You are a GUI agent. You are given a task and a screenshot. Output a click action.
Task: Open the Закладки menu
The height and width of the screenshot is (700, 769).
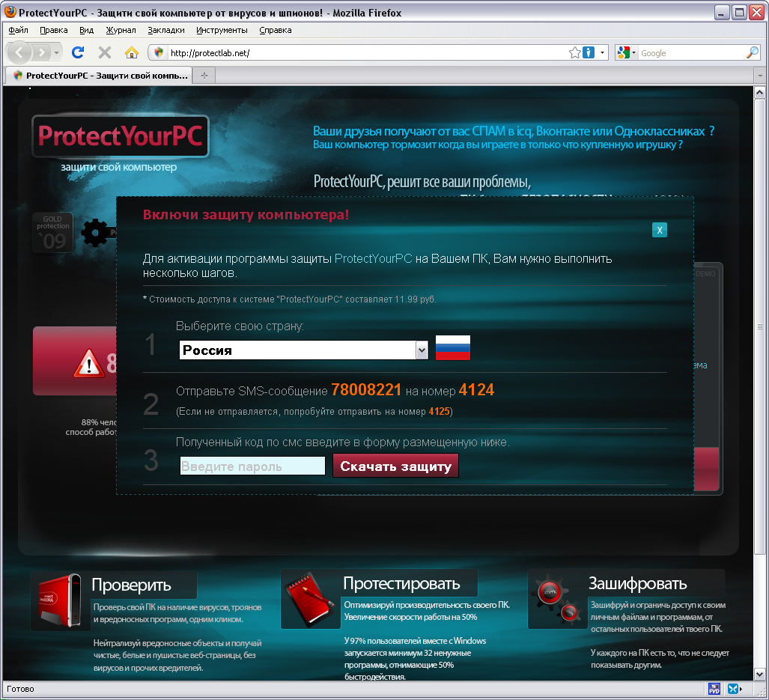pos(166,30)
